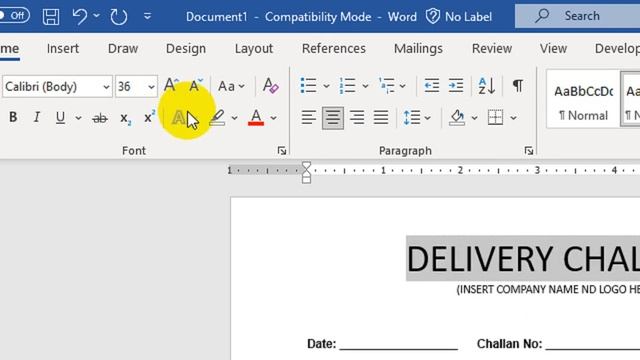640x360 pixels.
Task: Open the Change Case Aa dropdown
Action: click(x=231, y=86)
